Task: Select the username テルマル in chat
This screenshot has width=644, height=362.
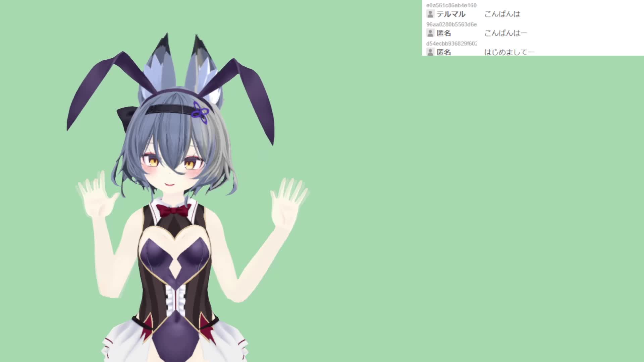Action: tap(451, 14)
